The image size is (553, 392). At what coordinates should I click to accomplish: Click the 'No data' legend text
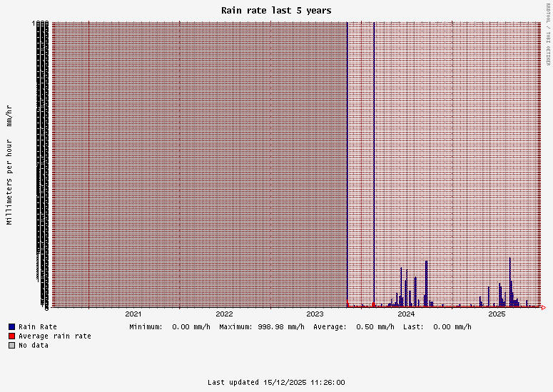coord(34,345)
